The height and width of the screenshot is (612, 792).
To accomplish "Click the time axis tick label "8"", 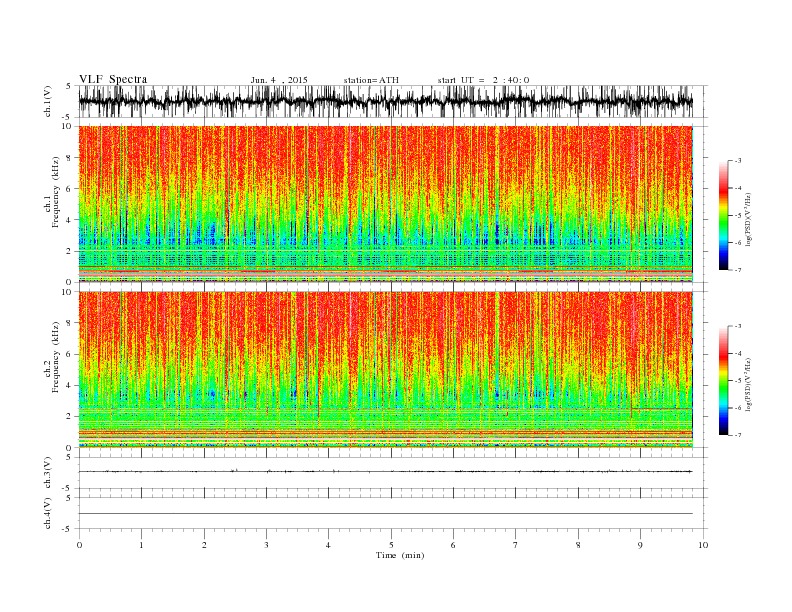I will point(578,545).
